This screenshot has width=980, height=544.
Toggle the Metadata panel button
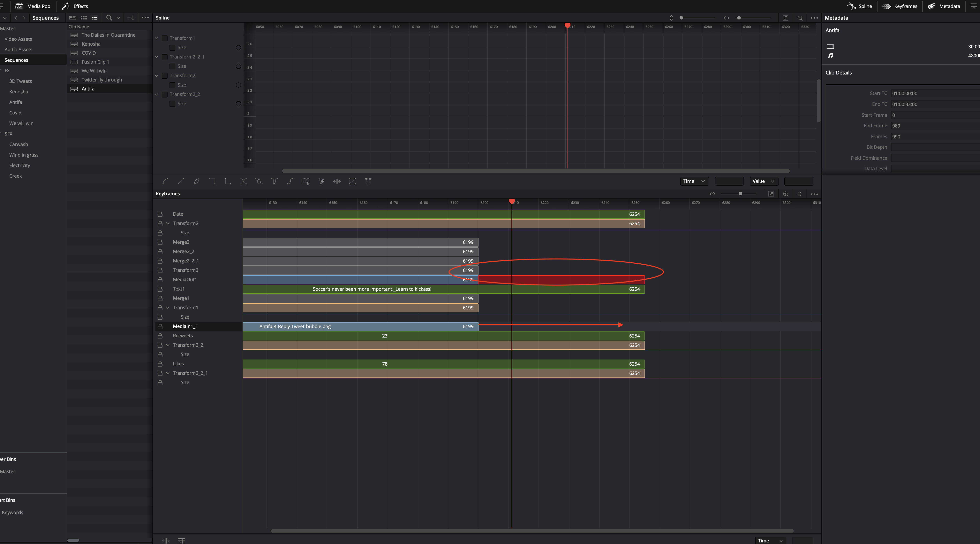click(x=944, y=6)
